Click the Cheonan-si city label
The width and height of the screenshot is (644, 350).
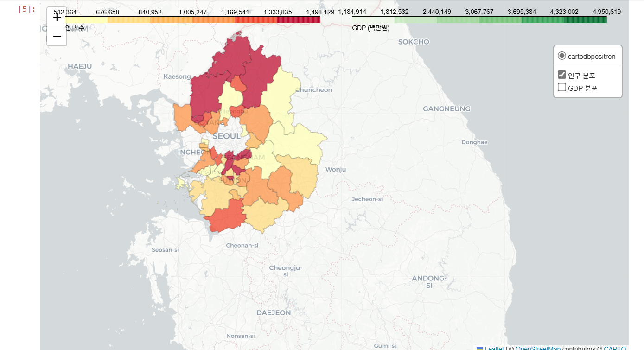point(242,245)
